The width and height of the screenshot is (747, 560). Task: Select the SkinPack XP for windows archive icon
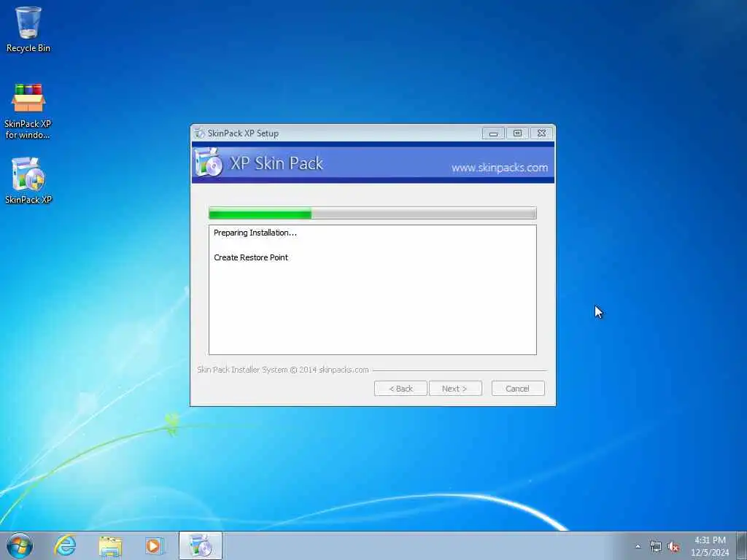[x=28, y=111]
